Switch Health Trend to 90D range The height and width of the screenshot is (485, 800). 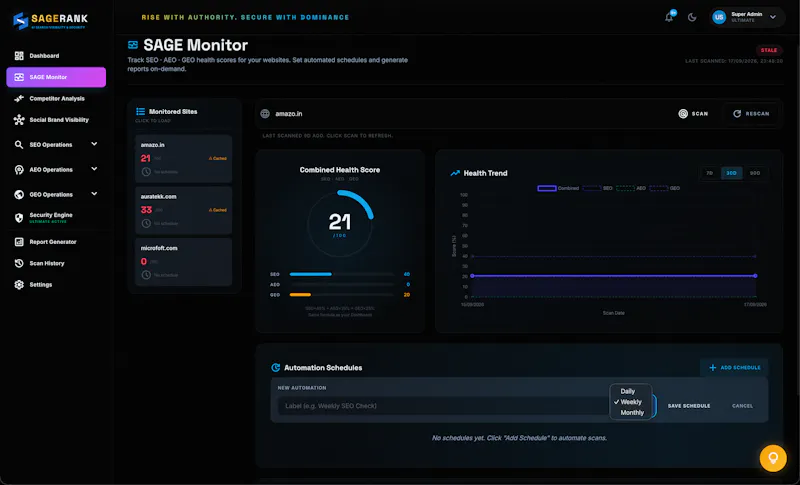[755, 173]
